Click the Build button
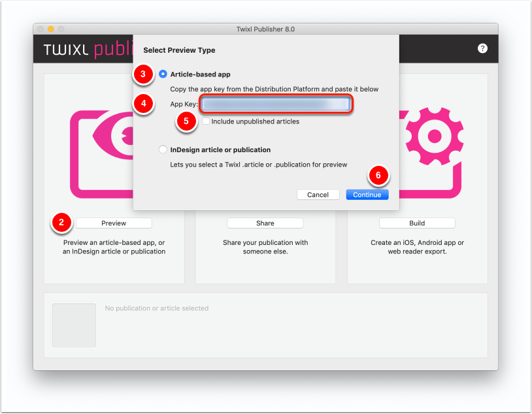The width and height of the screenshot is (532, 414). click(x=417, y=223)
